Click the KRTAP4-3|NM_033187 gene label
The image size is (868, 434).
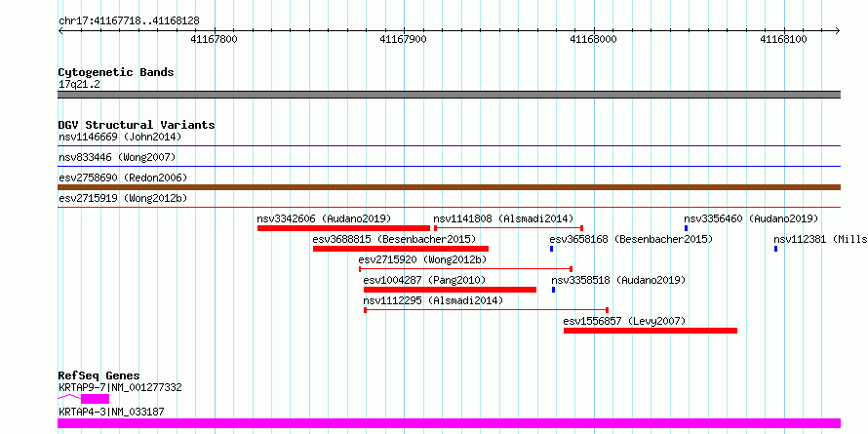click(x=111, y=412)
